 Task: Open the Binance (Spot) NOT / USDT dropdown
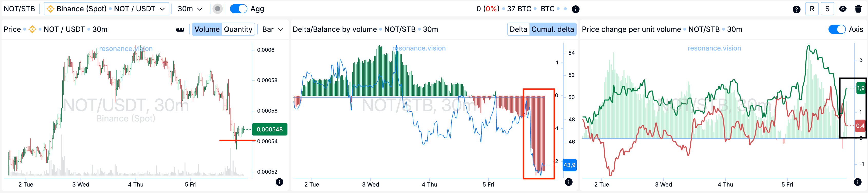107,9
